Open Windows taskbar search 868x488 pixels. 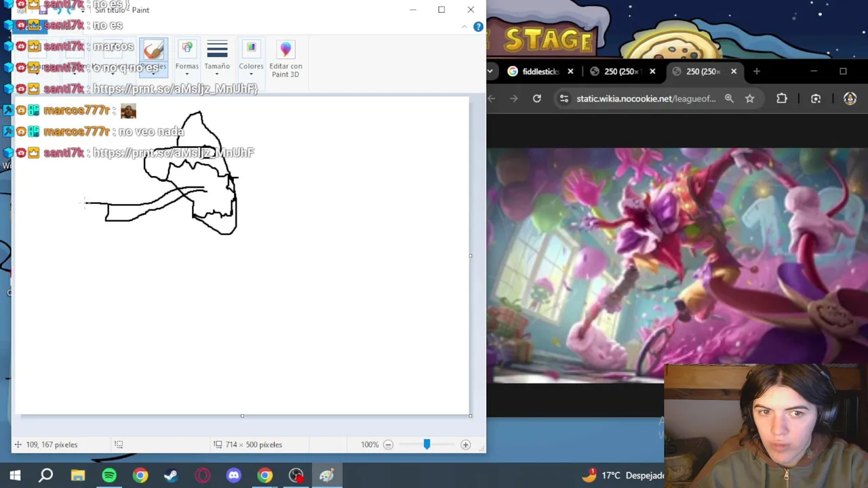(46, 476)
